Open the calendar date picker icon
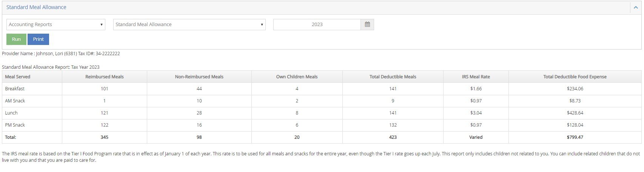644x172 pixels. tap(367, 25)
